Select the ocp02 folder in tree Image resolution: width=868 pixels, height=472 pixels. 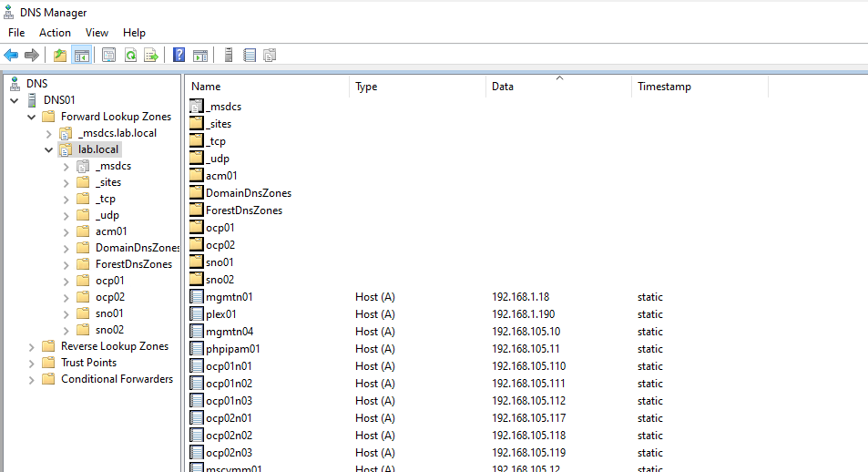[x=110, y=297]
